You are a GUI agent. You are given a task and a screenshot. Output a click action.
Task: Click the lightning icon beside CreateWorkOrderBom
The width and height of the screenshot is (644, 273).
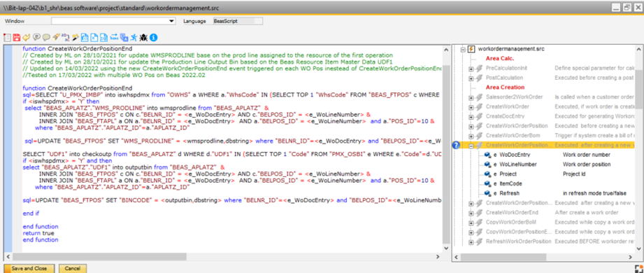pyautogui.click(x=479, y=135)
